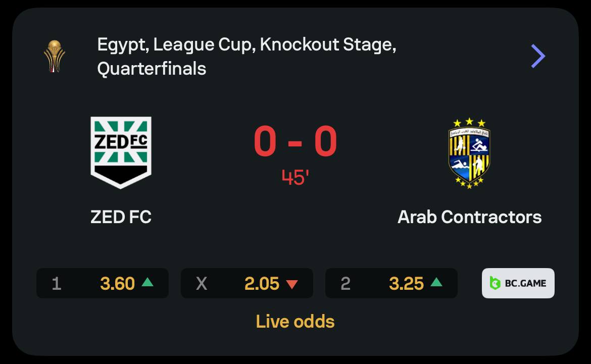This screenshot has width=591, height=364.
Task: Open the Egypt League Cup Quarterfinals title
Action: (x=247, y=56)
